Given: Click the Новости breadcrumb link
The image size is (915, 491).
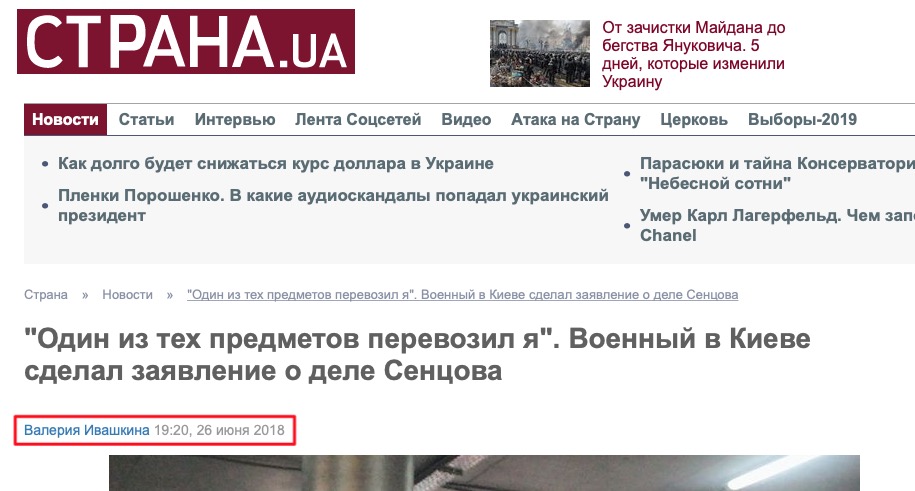Looking at the screenshot, I should coord(127,295).
